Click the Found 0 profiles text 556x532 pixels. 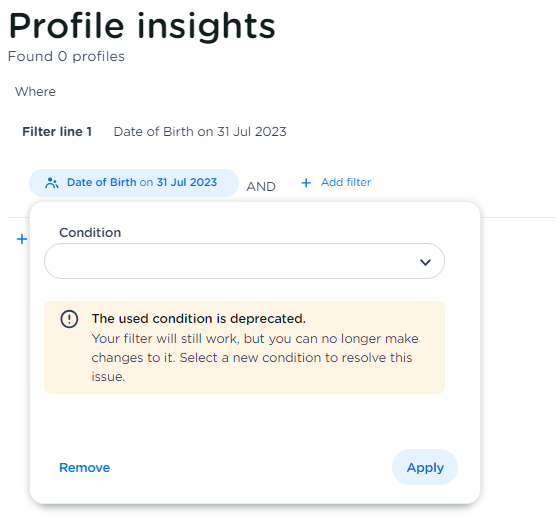coord(66,56)
